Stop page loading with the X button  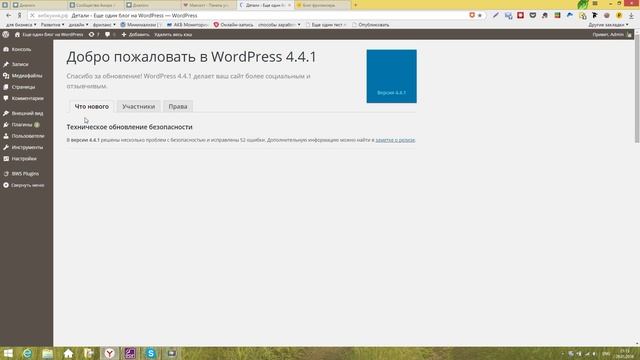(32, 16)
